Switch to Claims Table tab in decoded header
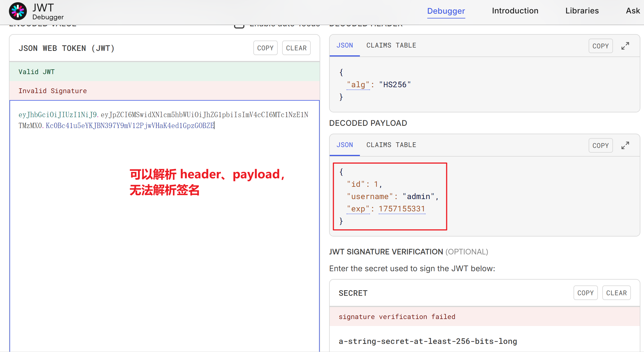 coord(391,46)
